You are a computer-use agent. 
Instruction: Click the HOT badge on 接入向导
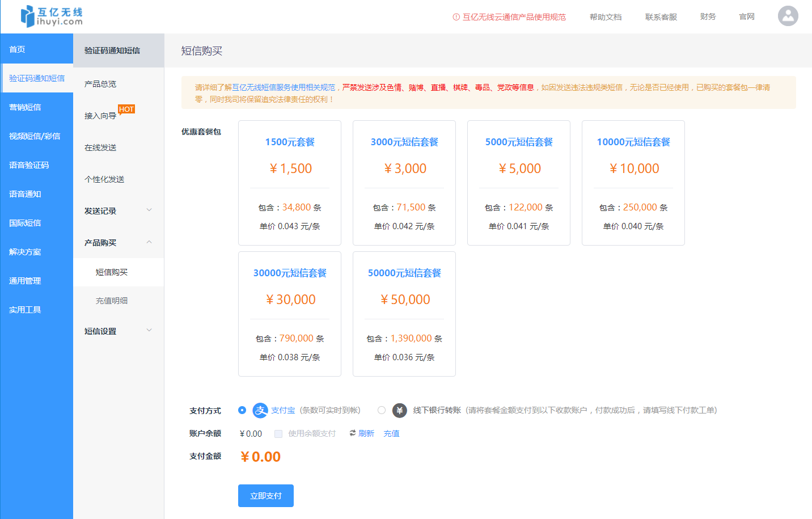click(126, 109)
